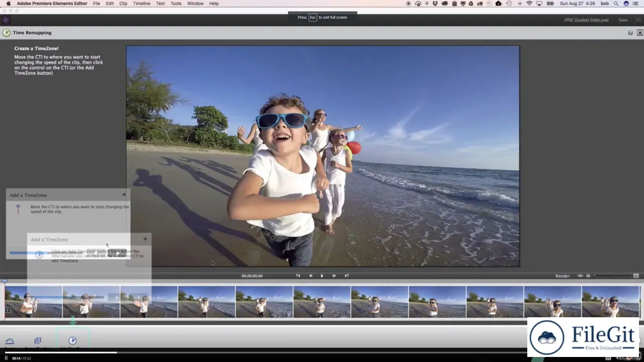Image resolution: width=644 pixels, height=362 pixels.
Task: Pause the tutorial video in the player
Action: pyautogui.click(x=6, y=358)
